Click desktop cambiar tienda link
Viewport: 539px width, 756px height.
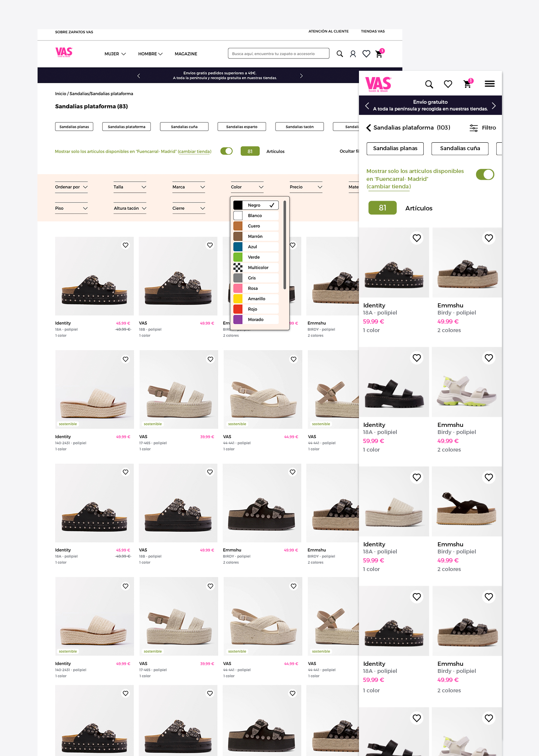[195, 152]
